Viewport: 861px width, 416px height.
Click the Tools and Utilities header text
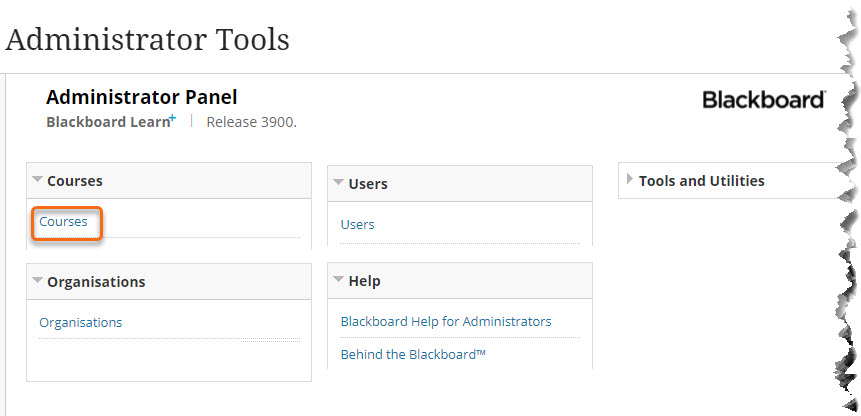701,181
